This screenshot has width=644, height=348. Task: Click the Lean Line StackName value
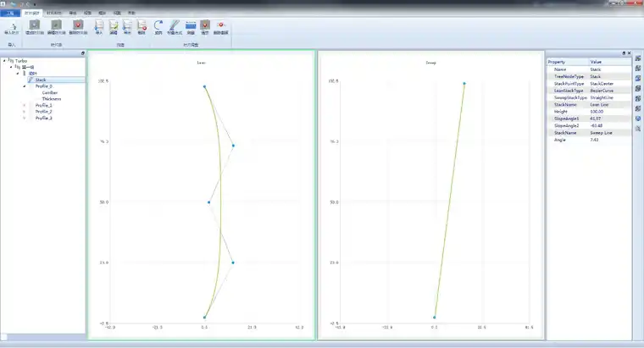click(599, 105)
